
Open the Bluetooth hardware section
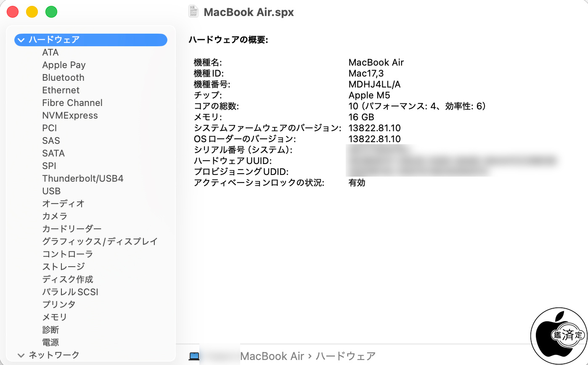63,78
